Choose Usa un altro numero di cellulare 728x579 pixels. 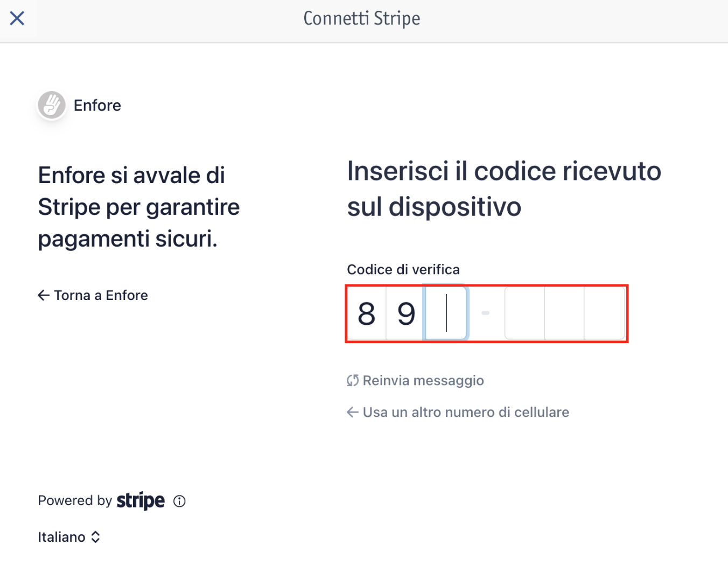[458, 413]
